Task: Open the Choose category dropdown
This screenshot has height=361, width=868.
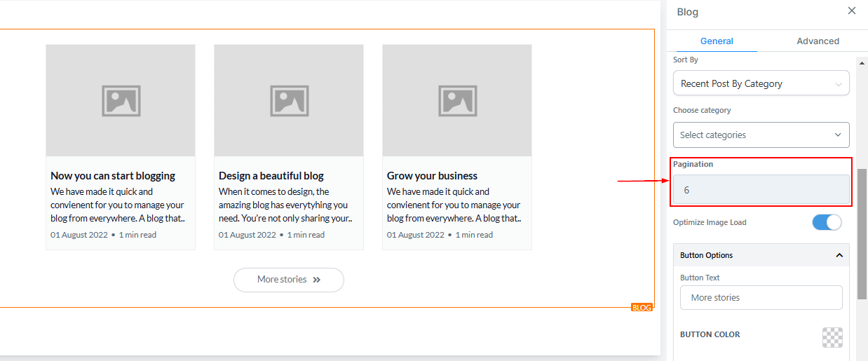Action: pos(761,135)
